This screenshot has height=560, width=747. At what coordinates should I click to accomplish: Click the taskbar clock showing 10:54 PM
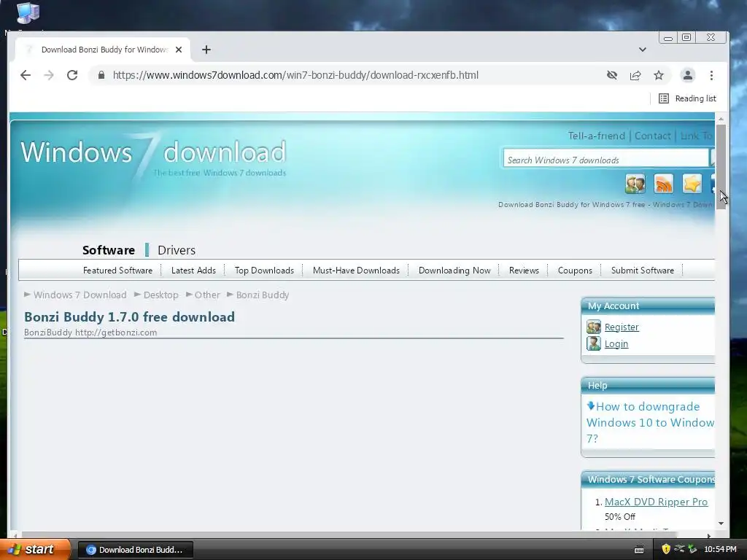(720, 550)
